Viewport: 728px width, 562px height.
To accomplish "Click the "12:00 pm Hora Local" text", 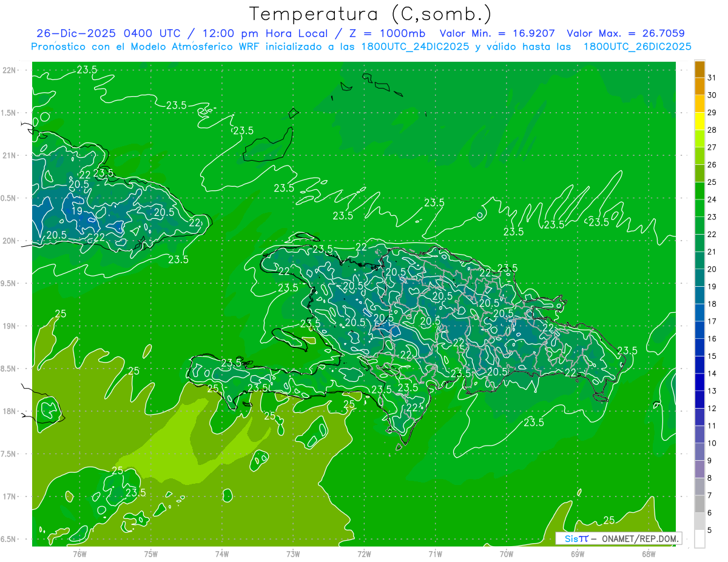I will coord(265,33).
